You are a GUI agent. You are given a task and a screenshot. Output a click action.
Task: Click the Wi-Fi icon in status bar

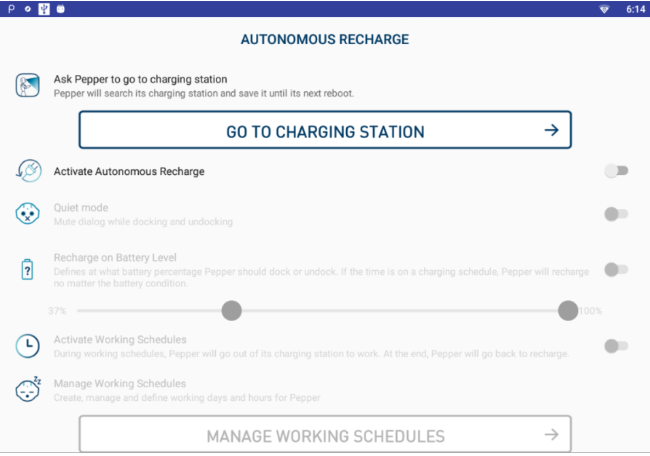pyautogui.click(x=604, y=9)
